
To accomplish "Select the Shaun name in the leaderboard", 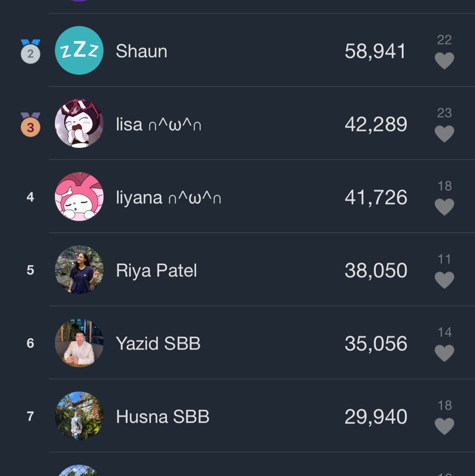I will pyautogui.click(x=141, y=51).
